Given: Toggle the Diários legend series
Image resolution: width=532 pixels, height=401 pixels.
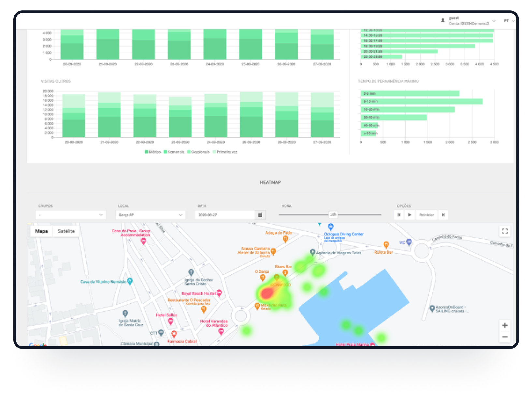Looking at the screenshot, I should pyautogui.click(x=152, y=152).
